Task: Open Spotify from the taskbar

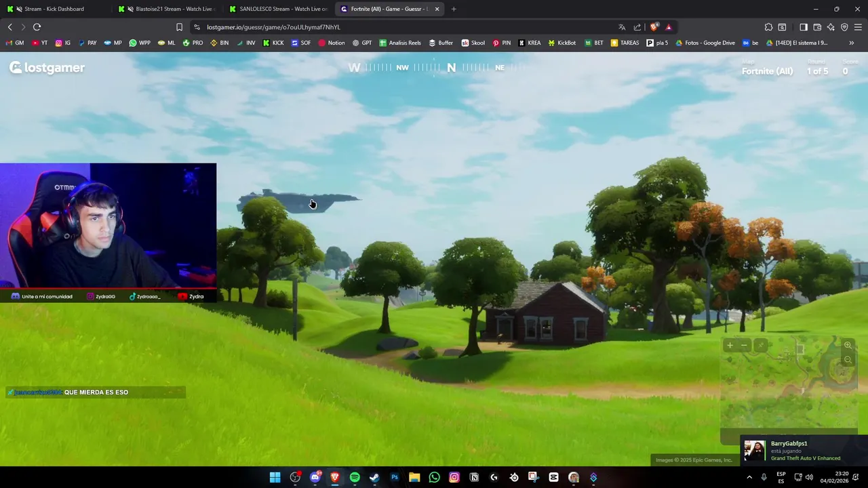Action: pyautogui.click(x=355, y=477)
